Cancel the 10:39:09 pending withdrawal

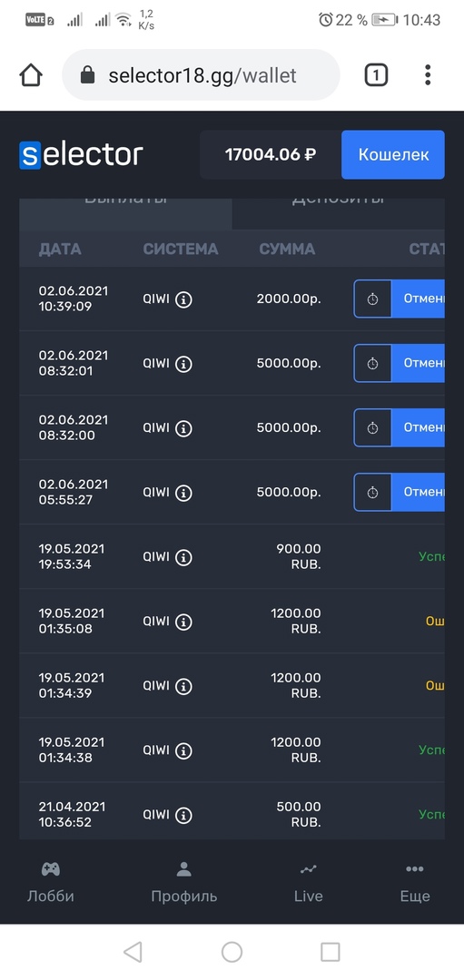click(418, 299)
